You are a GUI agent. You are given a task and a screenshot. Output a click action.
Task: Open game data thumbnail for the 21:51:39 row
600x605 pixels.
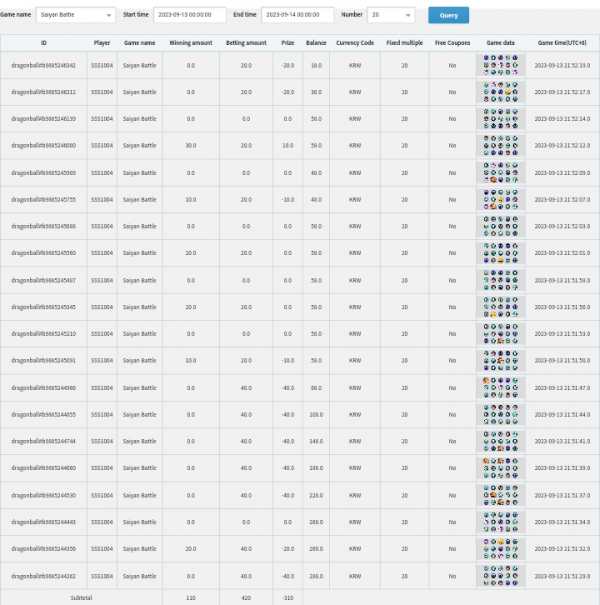click(x=500, y=468)
